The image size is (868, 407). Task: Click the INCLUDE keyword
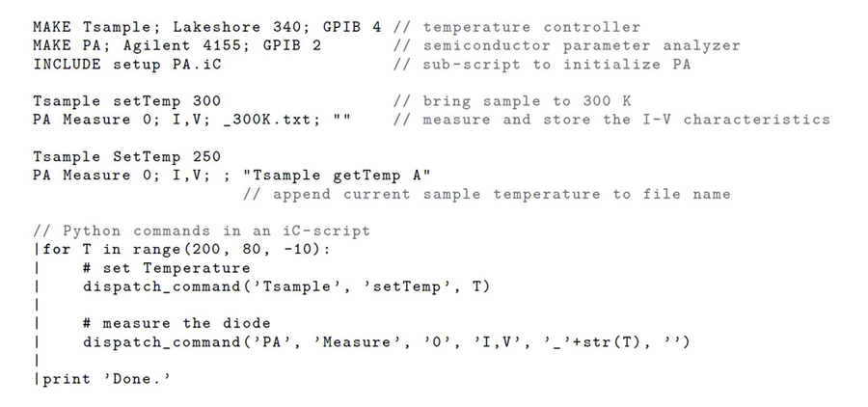(63, 64)
